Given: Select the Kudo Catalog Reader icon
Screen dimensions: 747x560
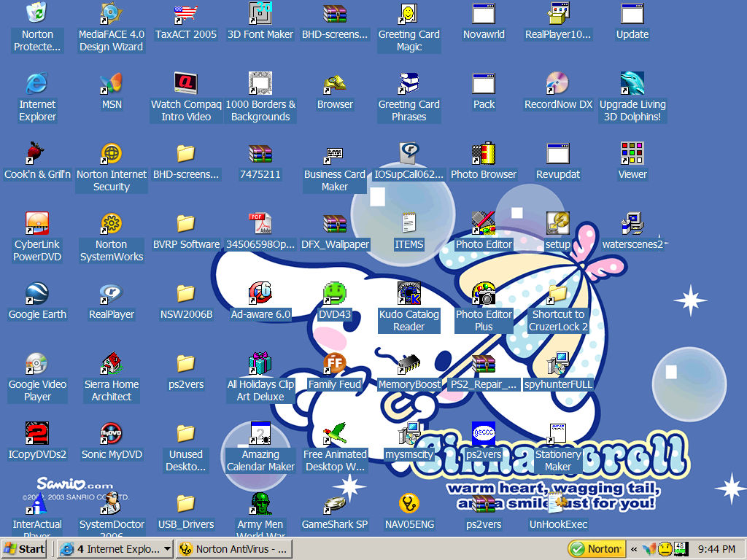Looking at the screenshot, I should pyautogui.click(x=409, y=293).
